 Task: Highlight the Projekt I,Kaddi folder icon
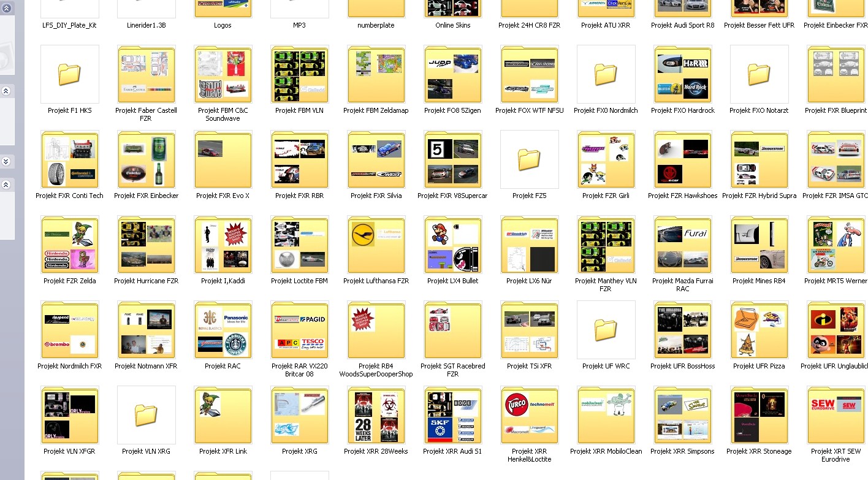(223, 245)
